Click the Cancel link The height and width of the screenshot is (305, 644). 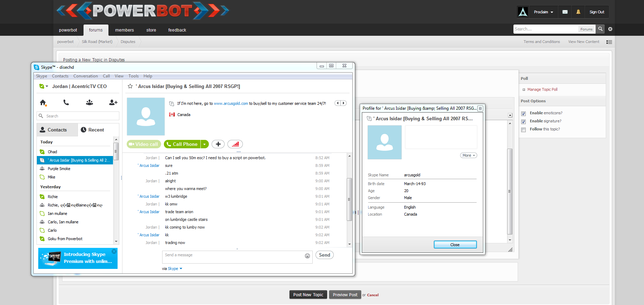pyautogui.click(x=373, y=295)
